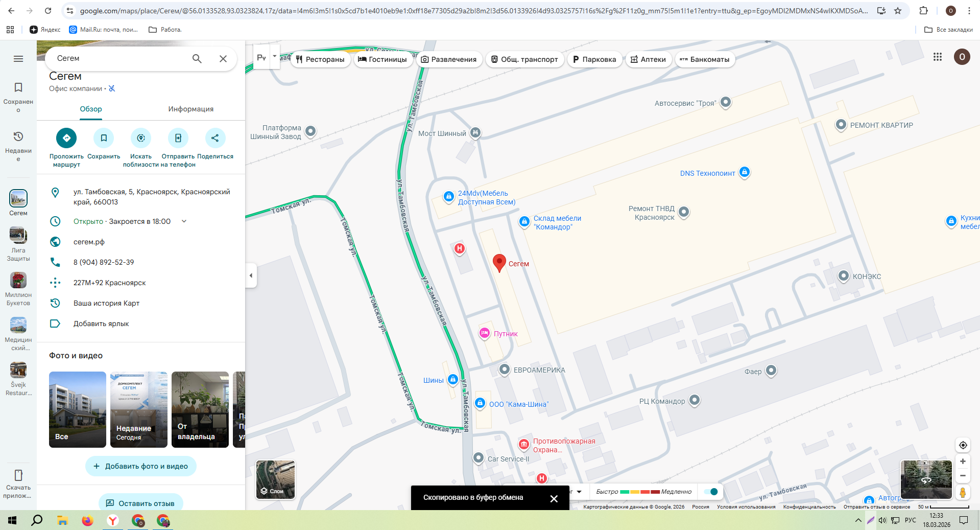Click the Street View pegman

pos(963,492)
